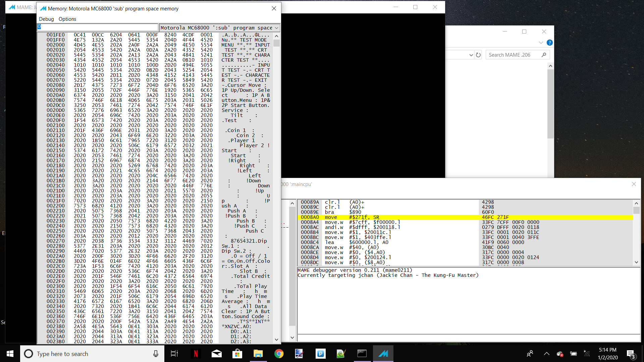Click the debugger command input line
This screenshot has height=362, width=644.
(469, 338)
